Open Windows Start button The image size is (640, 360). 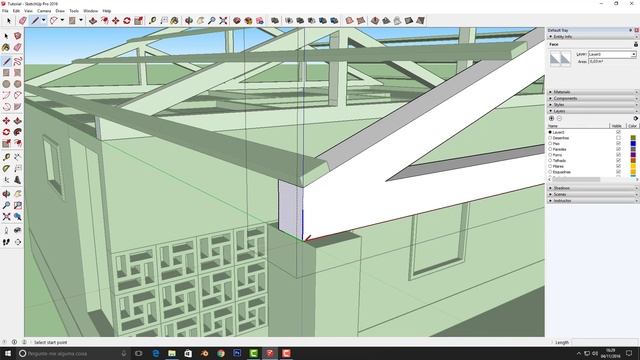coord(8,353)
